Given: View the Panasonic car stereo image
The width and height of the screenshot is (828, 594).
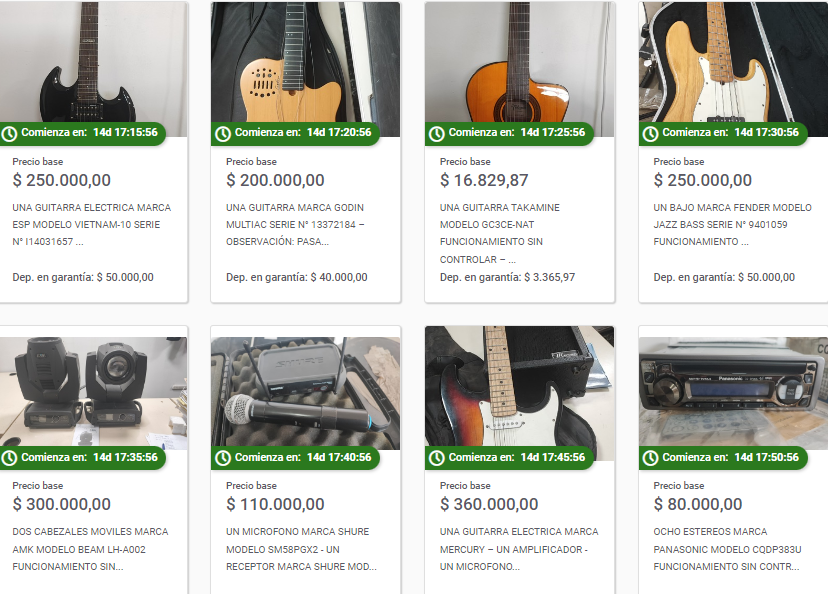Looking at the screenshot, I should click(733, 391).
